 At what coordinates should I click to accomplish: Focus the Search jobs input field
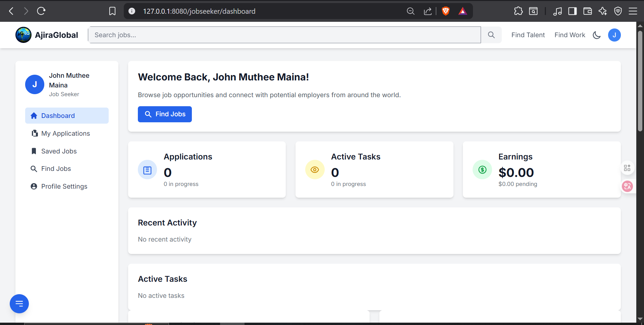point(284,35)
